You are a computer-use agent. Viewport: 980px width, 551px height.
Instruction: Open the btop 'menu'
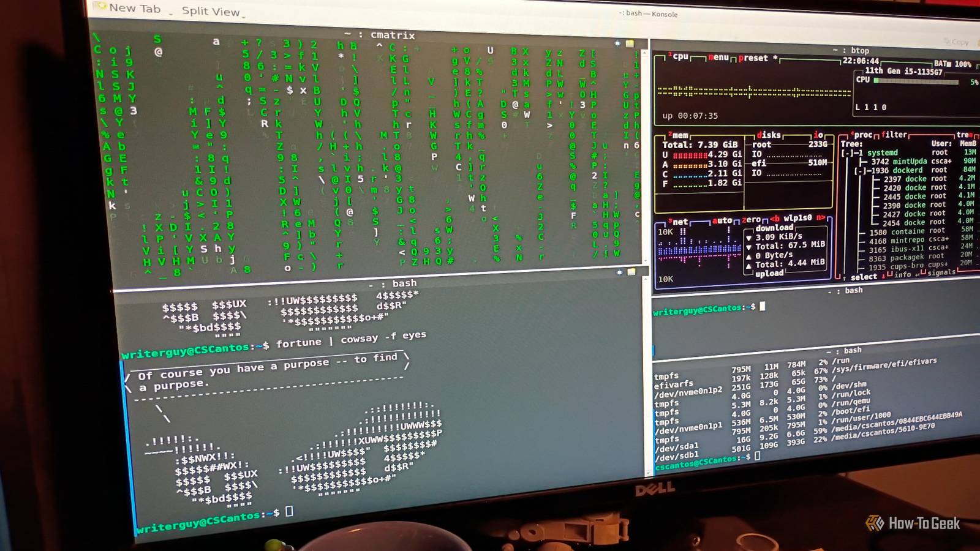click(718, 58)
